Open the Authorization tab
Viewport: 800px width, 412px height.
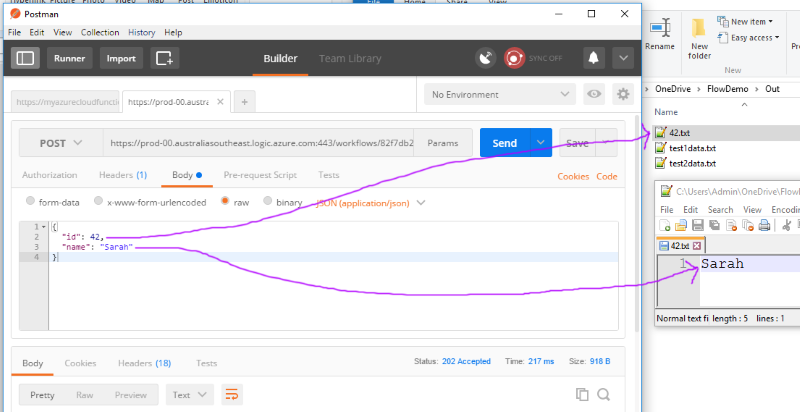point(49,175)
